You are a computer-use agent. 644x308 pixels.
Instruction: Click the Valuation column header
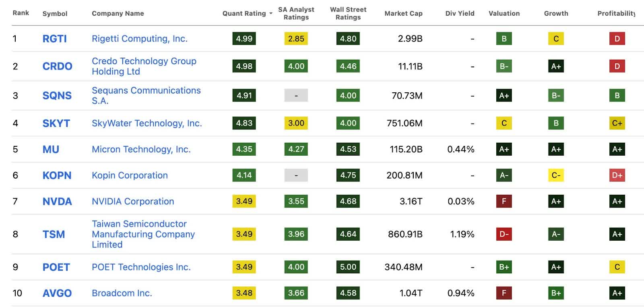(504, 13)
